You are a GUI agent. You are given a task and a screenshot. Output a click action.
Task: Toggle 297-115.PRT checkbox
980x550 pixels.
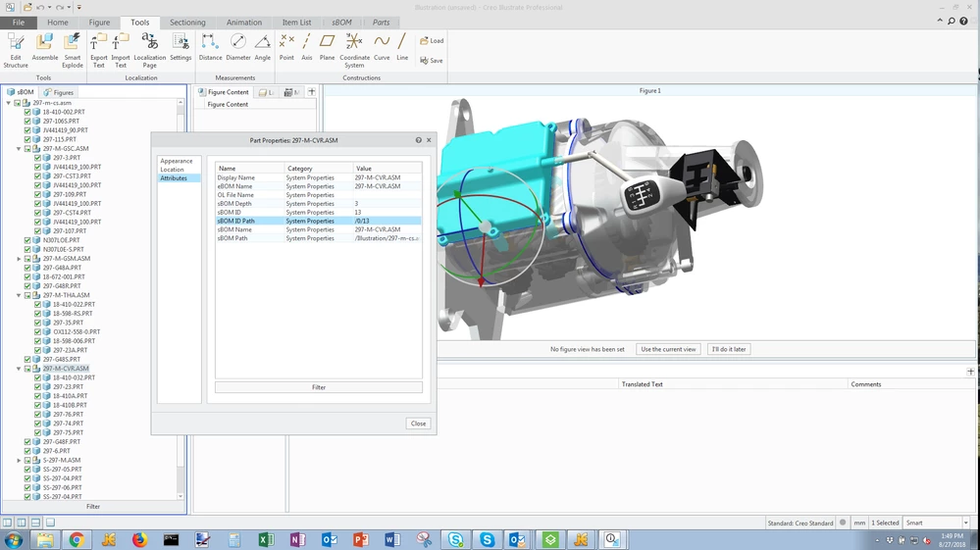click(27, 139)
